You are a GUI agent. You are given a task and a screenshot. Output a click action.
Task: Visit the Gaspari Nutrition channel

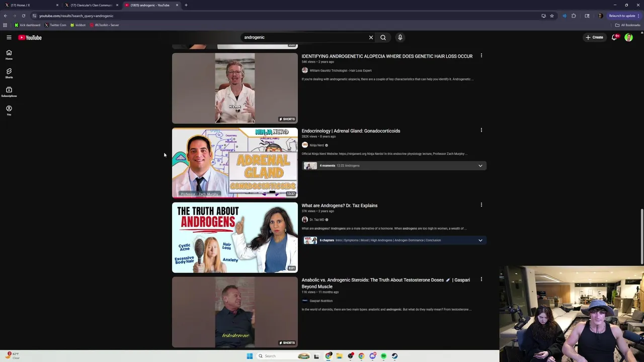(x=320, y=301)
